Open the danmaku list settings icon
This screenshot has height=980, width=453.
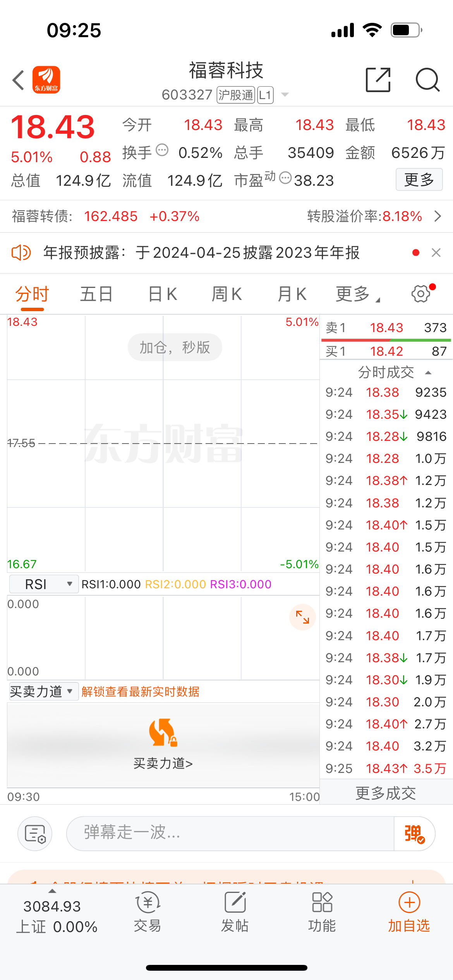[x=35, y=833]
